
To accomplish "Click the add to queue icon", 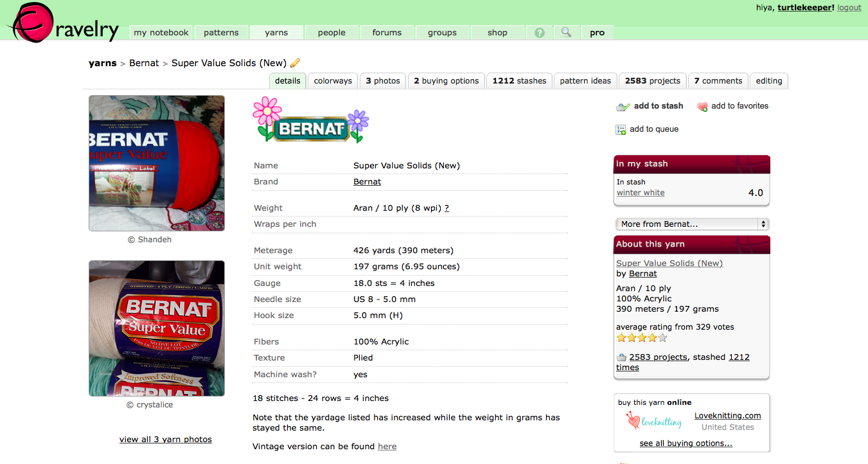I will pyautogui.click(x=621, y=130).
